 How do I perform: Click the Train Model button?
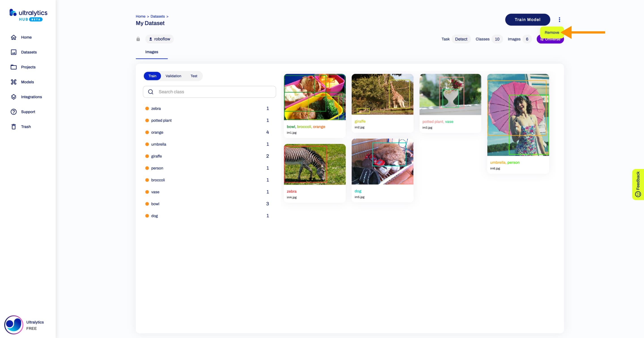[x=527, y=20]
